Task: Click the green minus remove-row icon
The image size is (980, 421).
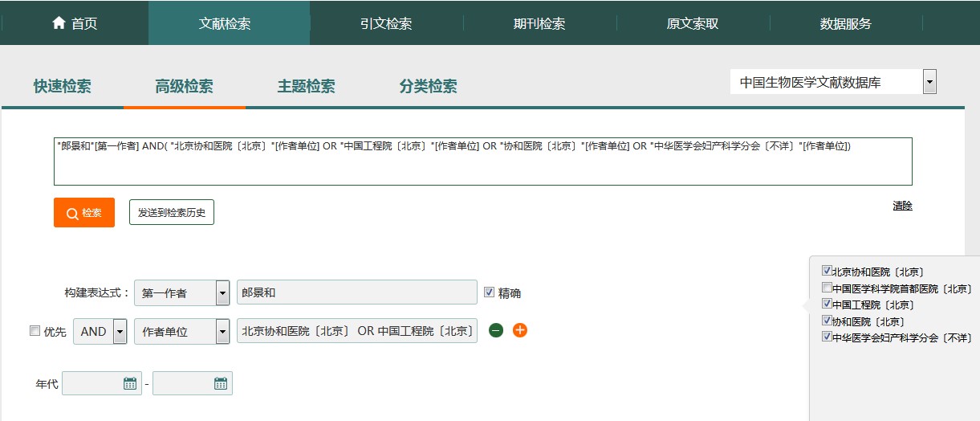Action: pyautogui.click(x=496, y=330)
